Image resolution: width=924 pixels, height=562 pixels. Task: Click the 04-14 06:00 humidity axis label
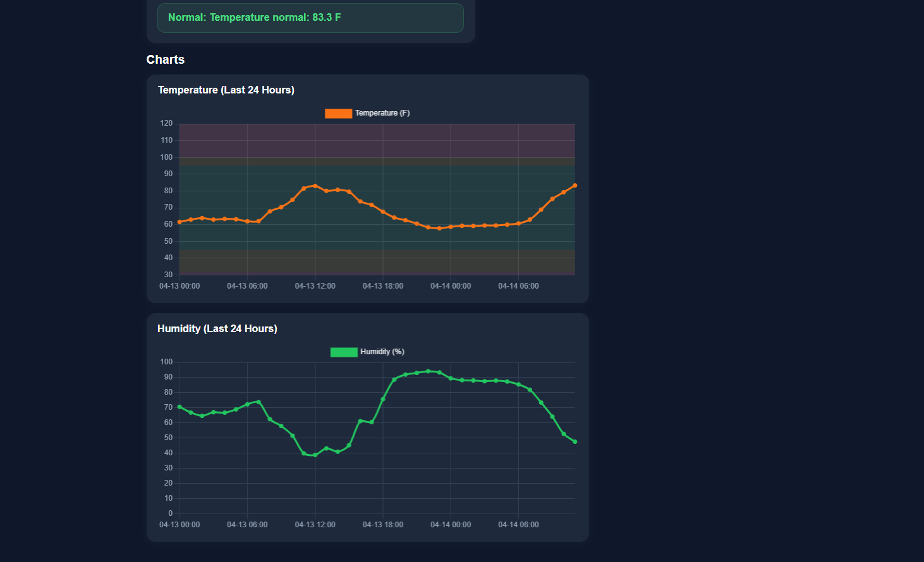coord(518,524)
